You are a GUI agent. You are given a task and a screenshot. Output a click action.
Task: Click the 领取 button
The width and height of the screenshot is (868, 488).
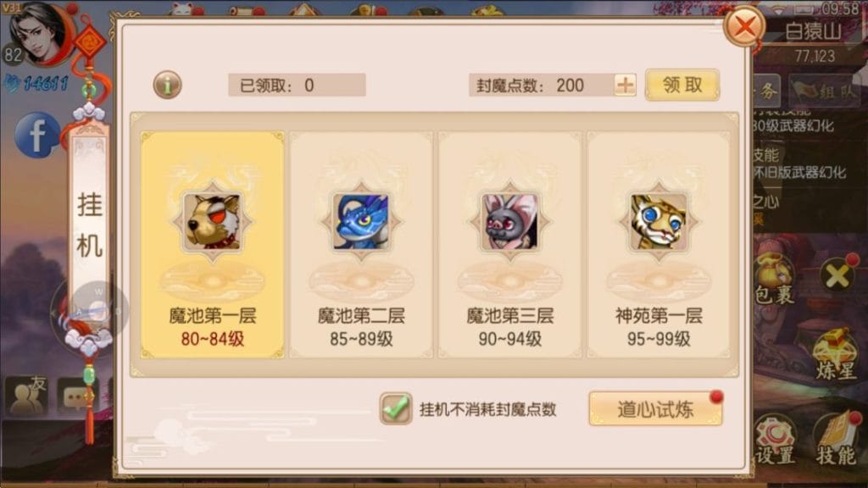682,85
